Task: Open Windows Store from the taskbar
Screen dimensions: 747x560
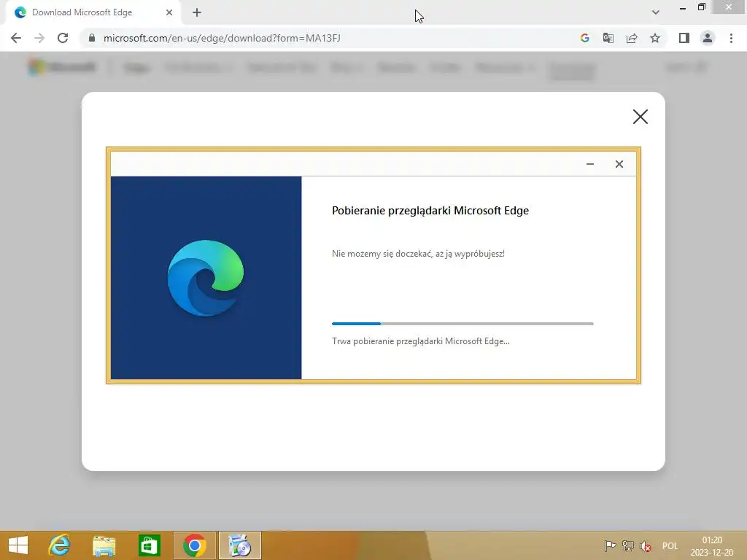Action: (149, 545)
